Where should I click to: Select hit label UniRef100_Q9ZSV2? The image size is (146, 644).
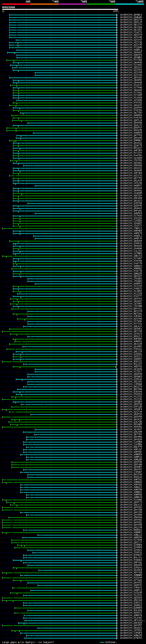pos(131,67)
